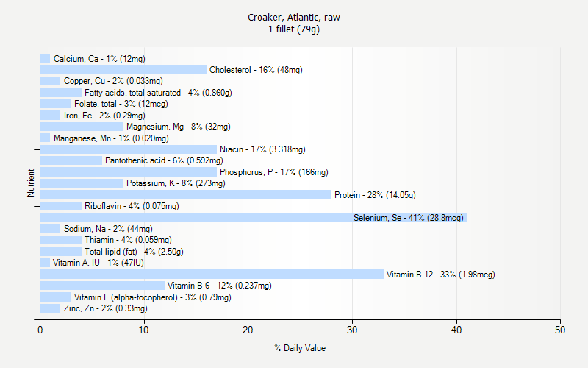The image size is (588, 368).
Task: Select the 'Thiamin - 4% (0.059mg)' label
Action: 128,240
